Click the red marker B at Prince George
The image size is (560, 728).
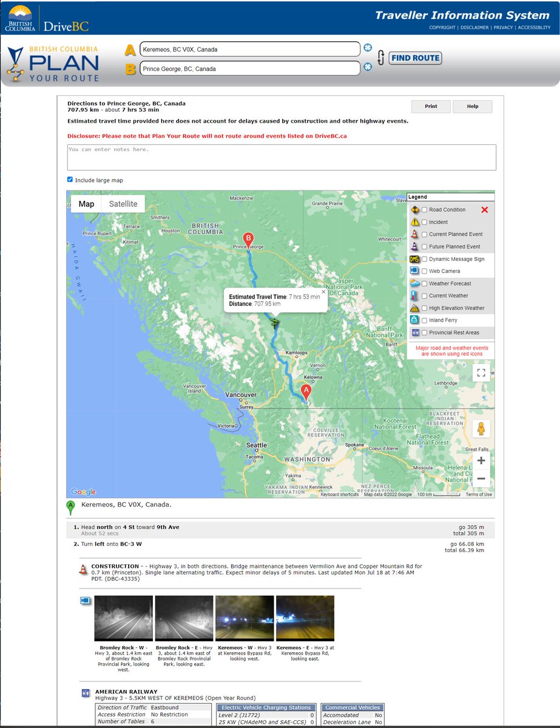click(x=248, y=240)
